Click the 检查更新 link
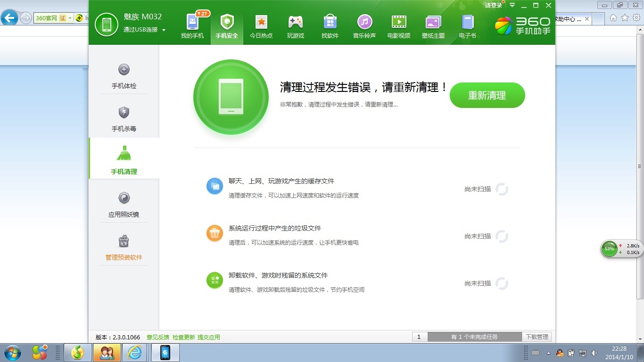 coord(184,337)
